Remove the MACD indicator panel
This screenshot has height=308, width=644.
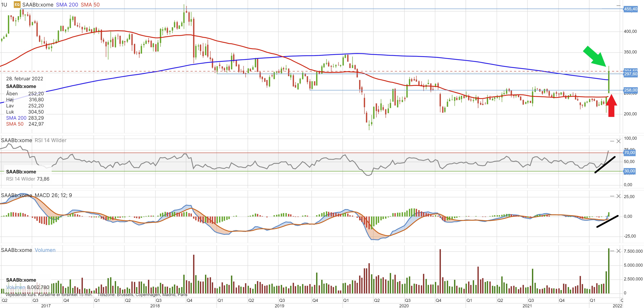pos(618,196)
